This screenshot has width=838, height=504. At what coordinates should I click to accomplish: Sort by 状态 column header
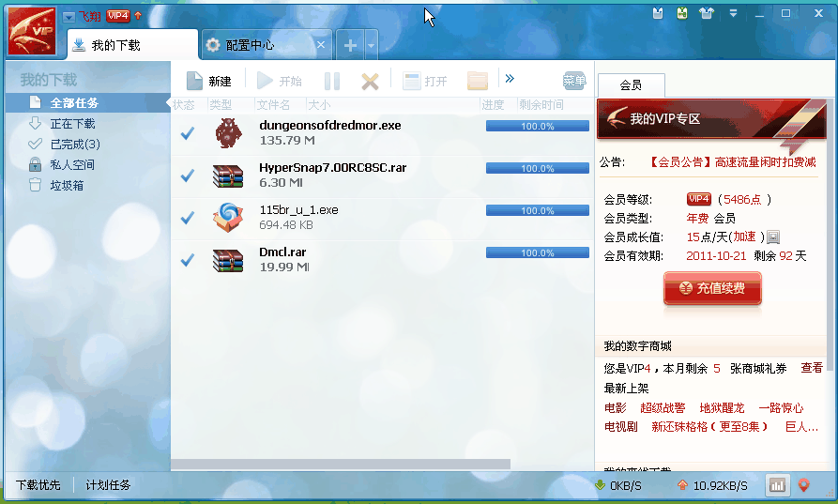[x=184, y=105]
